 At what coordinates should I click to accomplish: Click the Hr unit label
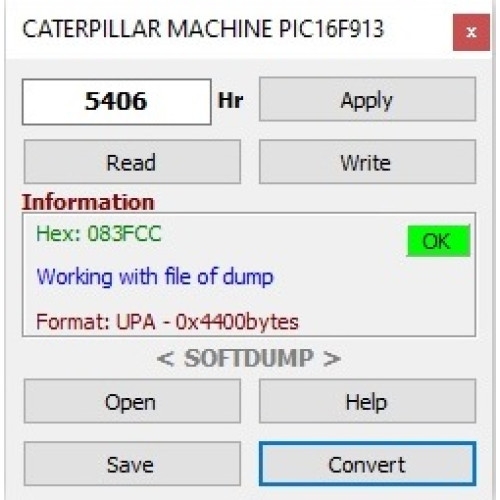tap(231, 100)
